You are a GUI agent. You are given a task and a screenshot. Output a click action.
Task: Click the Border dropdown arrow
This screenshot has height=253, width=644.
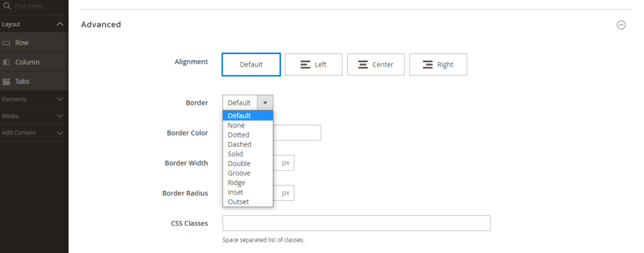265,103
